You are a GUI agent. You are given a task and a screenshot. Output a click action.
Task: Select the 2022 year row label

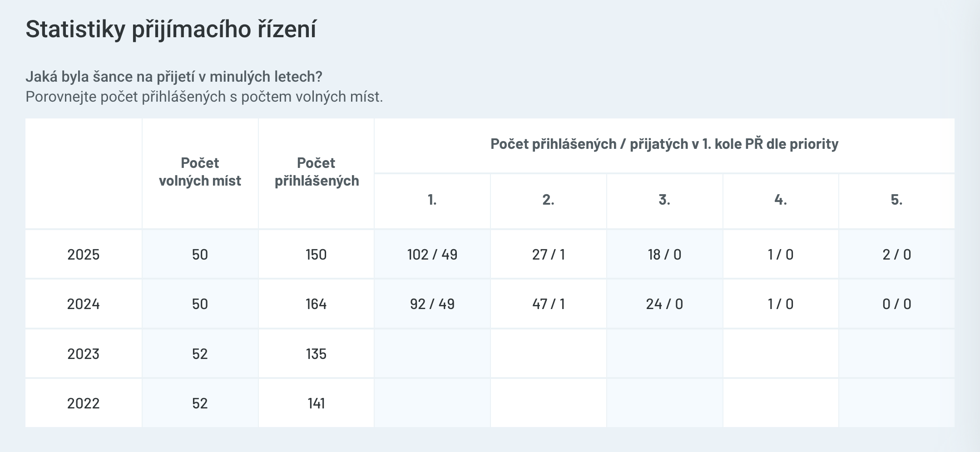[84, 403]
